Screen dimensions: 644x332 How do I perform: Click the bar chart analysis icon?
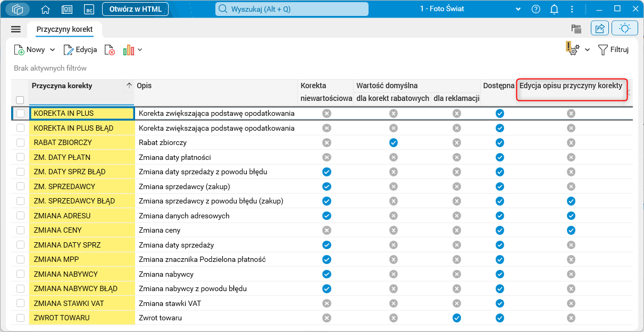[x=128, y=50]
